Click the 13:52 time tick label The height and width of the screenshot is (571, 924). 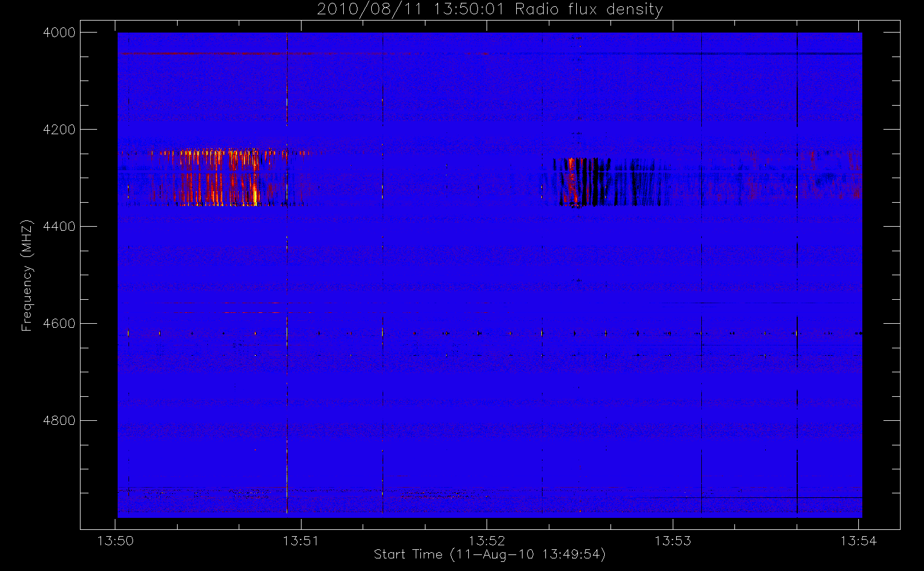coord(487,541)
